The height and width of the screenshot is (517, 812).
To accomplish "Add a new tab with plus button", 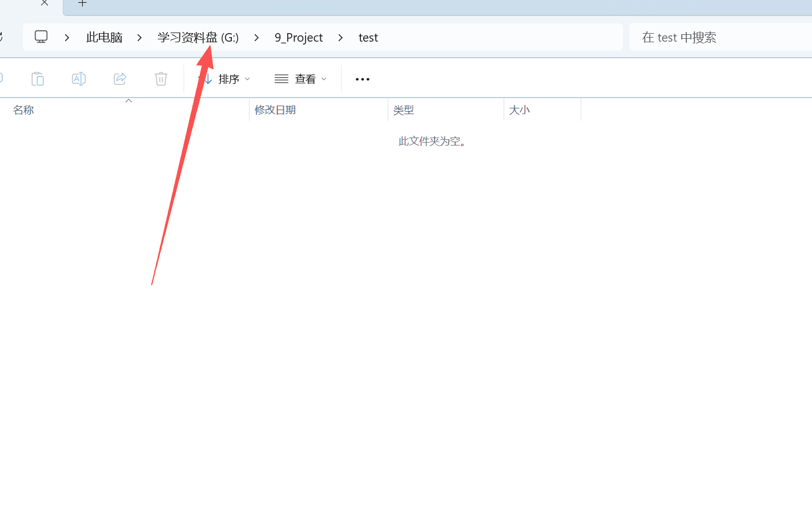I will point(82,3).
